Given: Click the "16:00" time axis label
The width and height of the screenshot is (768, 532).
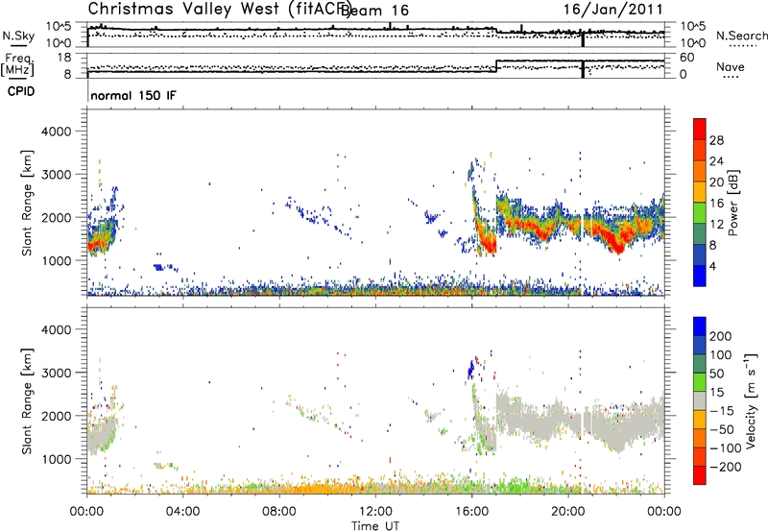Looking at the screenshot, I should click(471, 512).
